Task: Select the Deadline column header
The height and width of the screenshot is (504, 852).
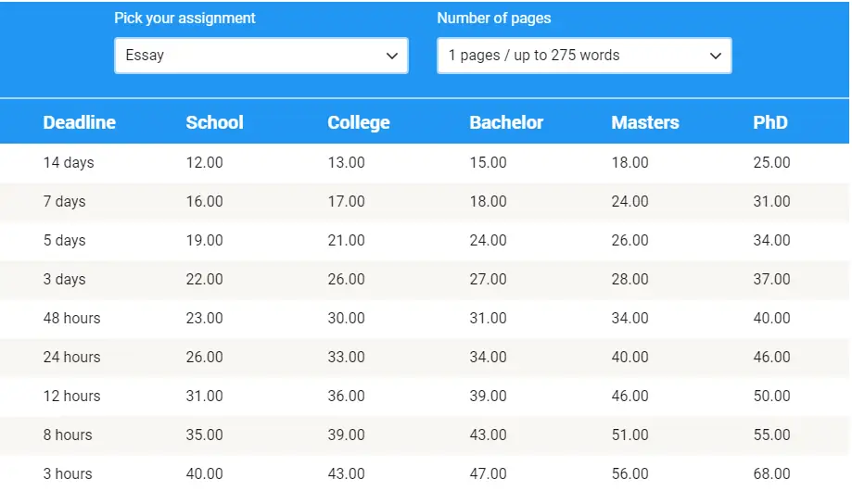Action: tap(79, 122)
